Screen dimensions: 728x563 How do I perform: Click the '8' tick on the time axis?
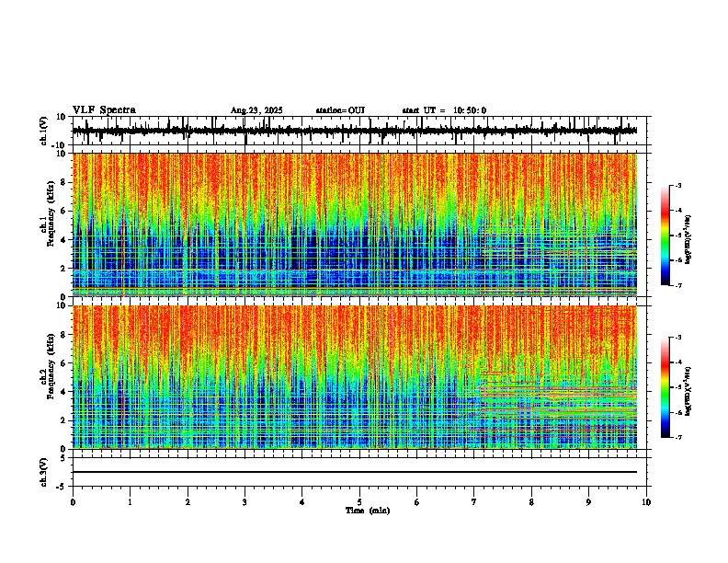(x=531, y=502)
